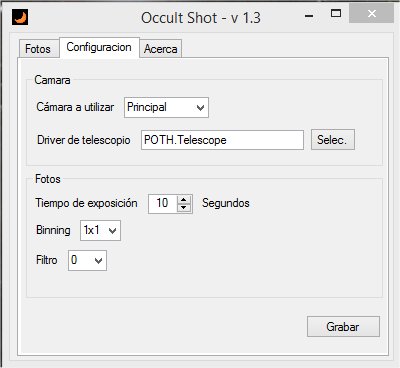Click the Occult Shot moon app icon

[20, 17]
